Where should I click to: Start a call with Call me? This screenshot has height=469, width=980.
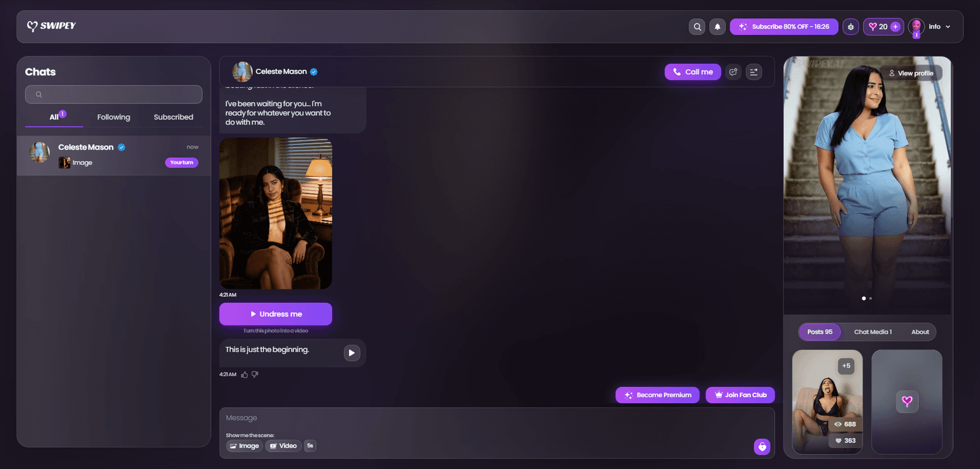coord(693,72)
